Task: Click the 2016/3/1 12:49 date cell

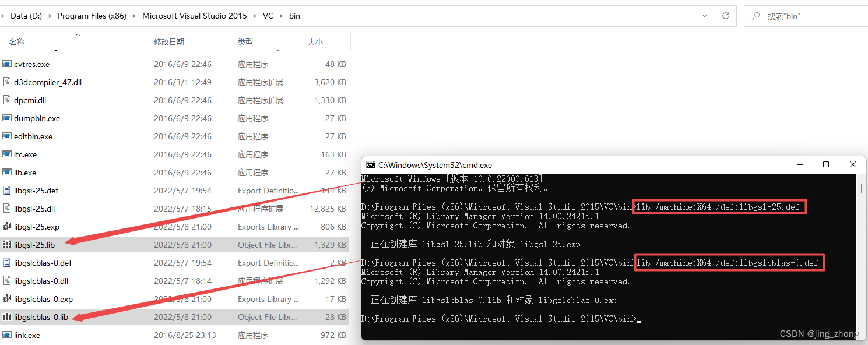Action: pyautogui.click(x=182, y=82)
